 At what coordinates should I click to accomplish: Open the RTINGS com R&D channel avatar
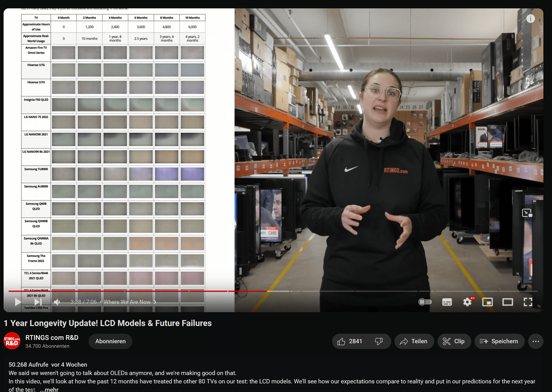click(x=12, y=341)
